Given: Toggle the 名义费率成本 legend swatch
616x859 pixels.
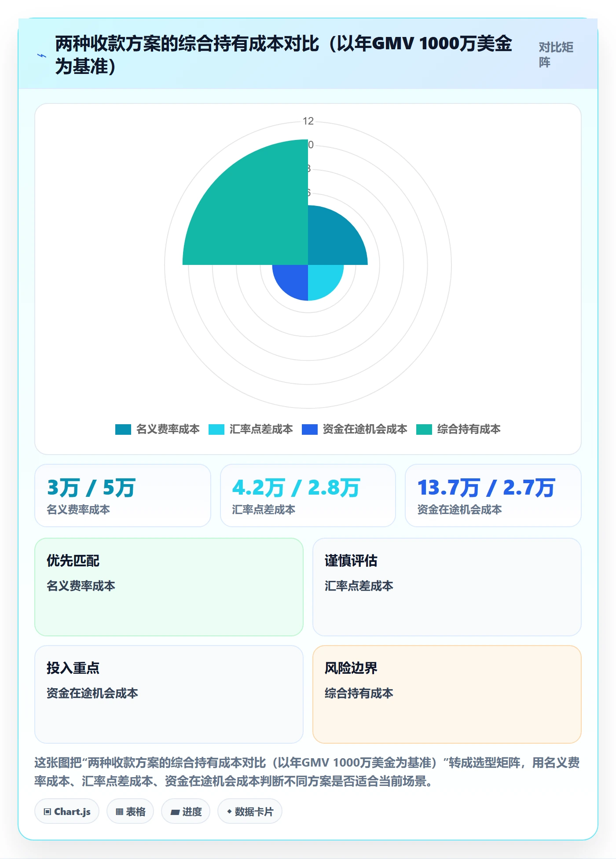Looking at the screenshot, I should click(x=123, y=429).
